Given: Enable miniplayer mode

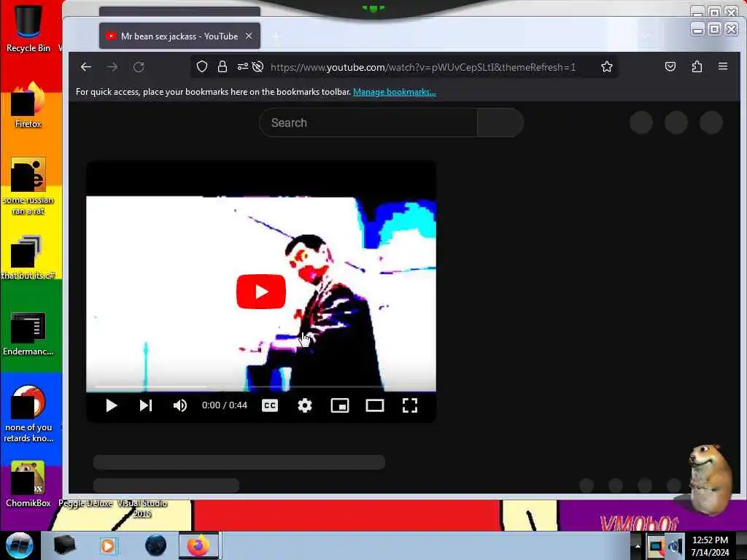Looking at the screenshot, I should pos(340,405).
